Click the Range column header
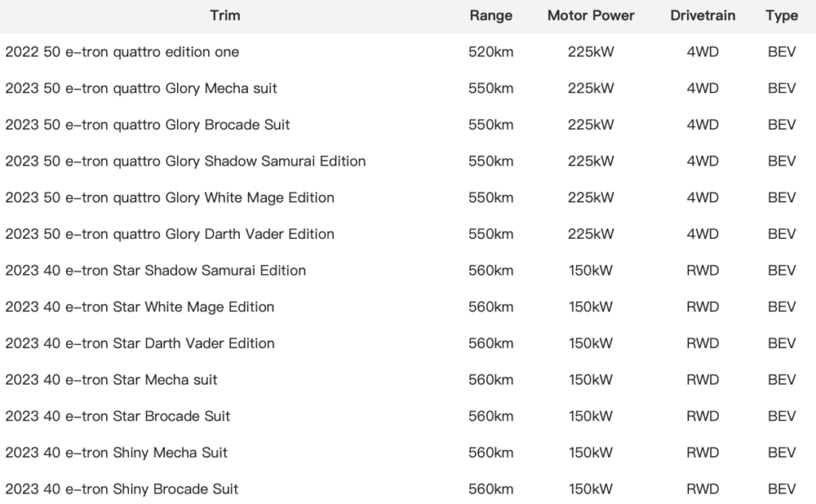This screenshot has height=504, width=816. [x=491, y=15]
